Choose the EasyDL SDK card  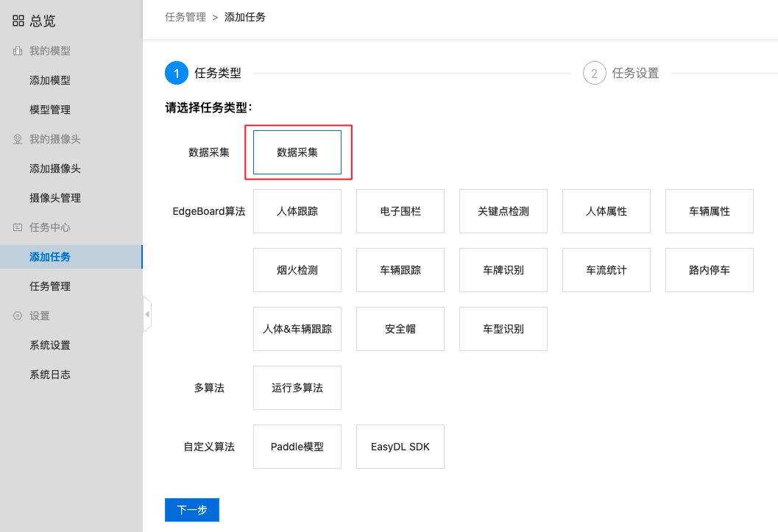400,447
